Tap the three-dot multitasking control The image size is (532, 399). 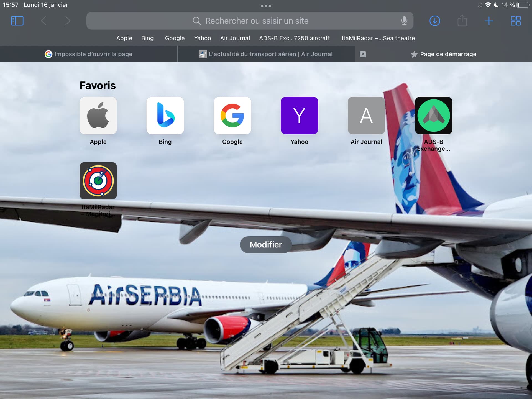click(266, 6)
